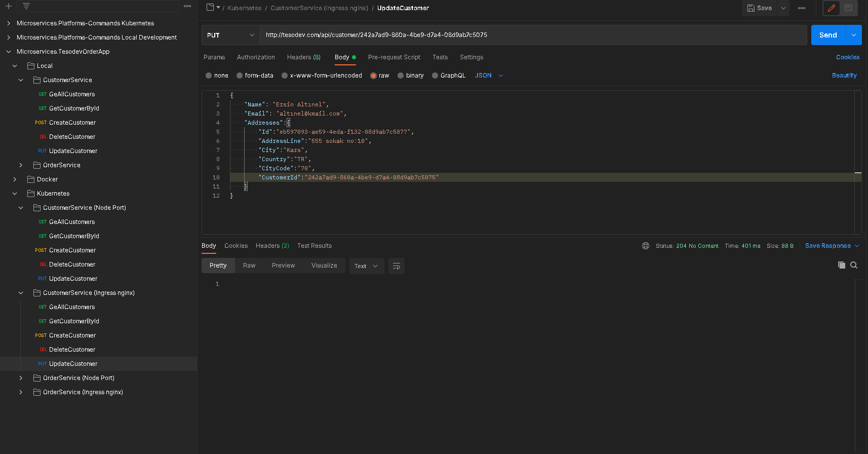Click the Beautify link

[844, 75]
